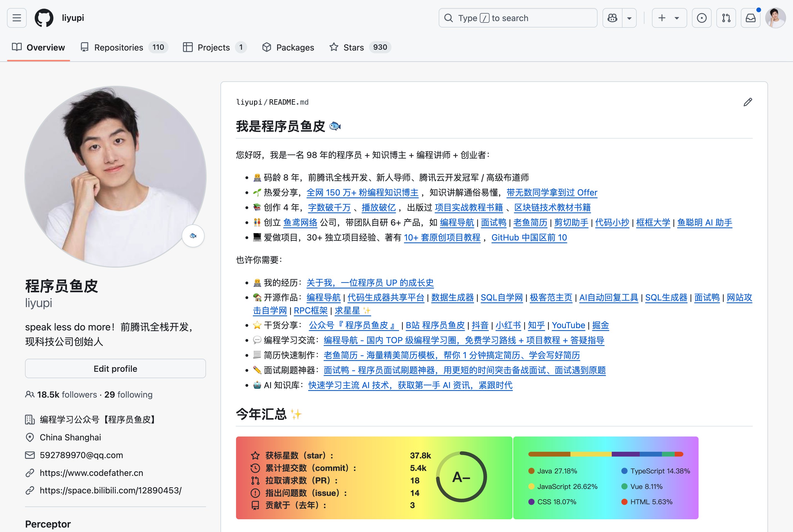Click the Edit profile button
The width and height of the screenshot is (793, 532).
[115, 369]
